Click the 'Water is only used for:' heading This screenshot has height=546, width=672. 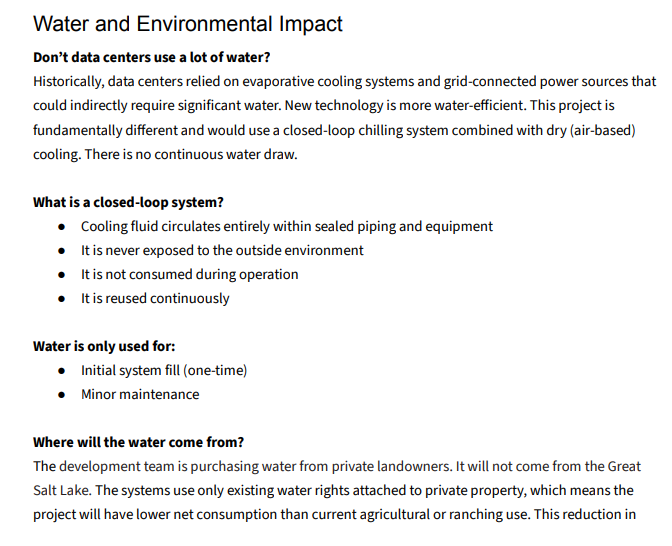pyautogui.click(x=104, y=346)
